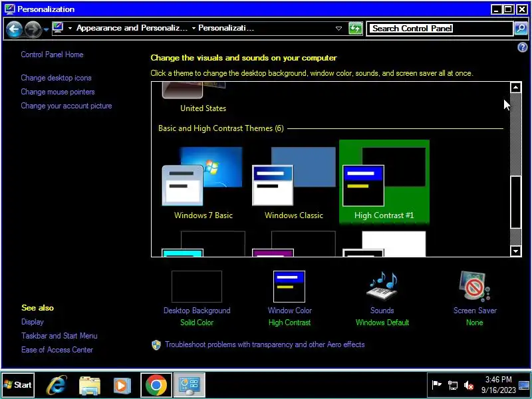Click the theme list scrollbar thumb
532x399 pixels.
pos(515,202)
